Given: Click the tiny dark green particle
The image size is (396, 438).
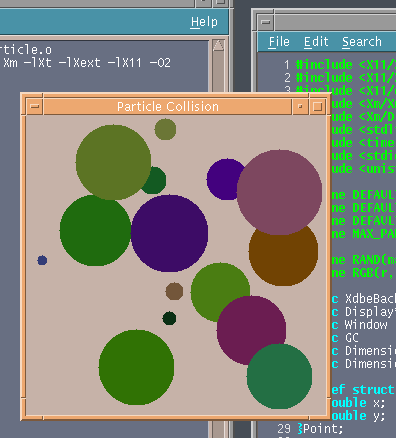Looking at the screenshot, I should [169, 318].
